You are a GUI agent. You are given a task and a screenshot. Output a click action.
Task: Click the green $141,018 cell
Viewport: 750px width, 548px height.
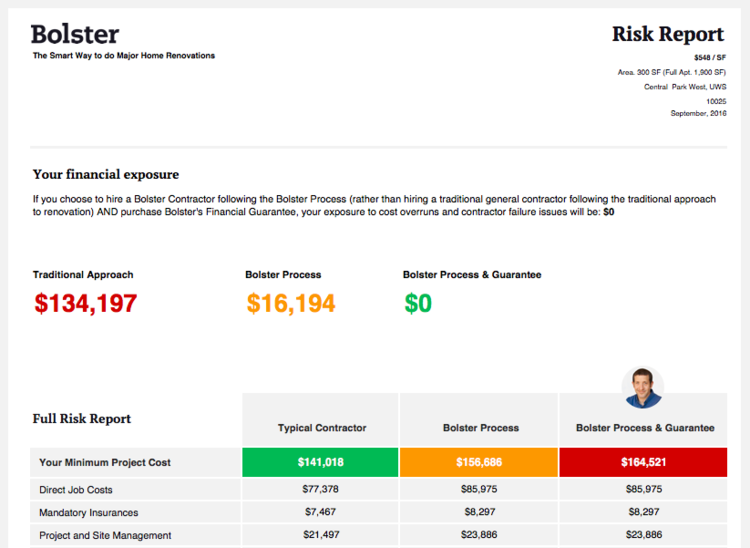pos(320,462)
